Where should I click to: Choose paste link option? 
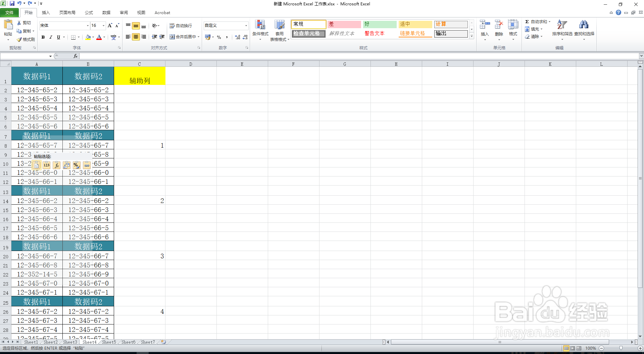(x=87, y=165)
